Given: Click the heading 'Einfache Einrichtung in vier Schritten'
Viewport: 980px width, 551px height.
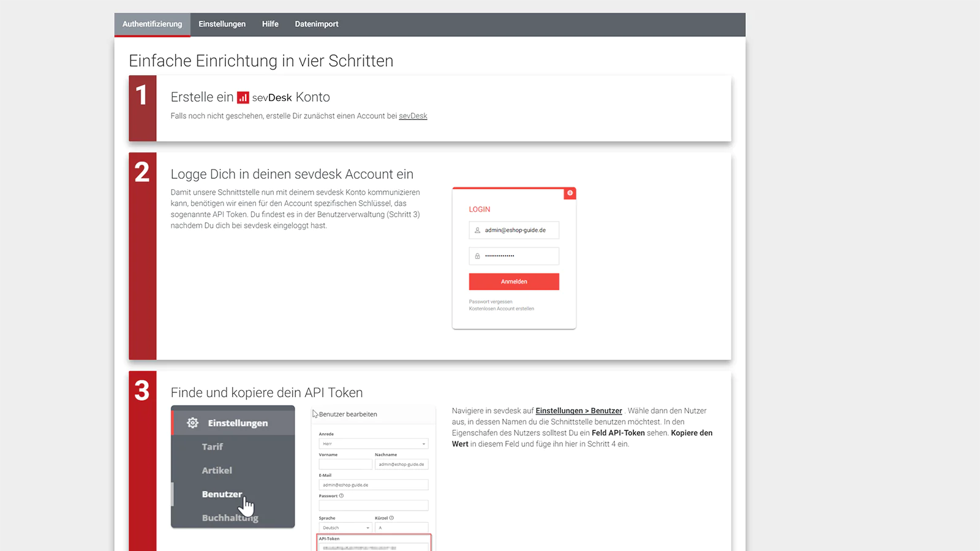Looking at the screenshot, I should pos(261,61).
